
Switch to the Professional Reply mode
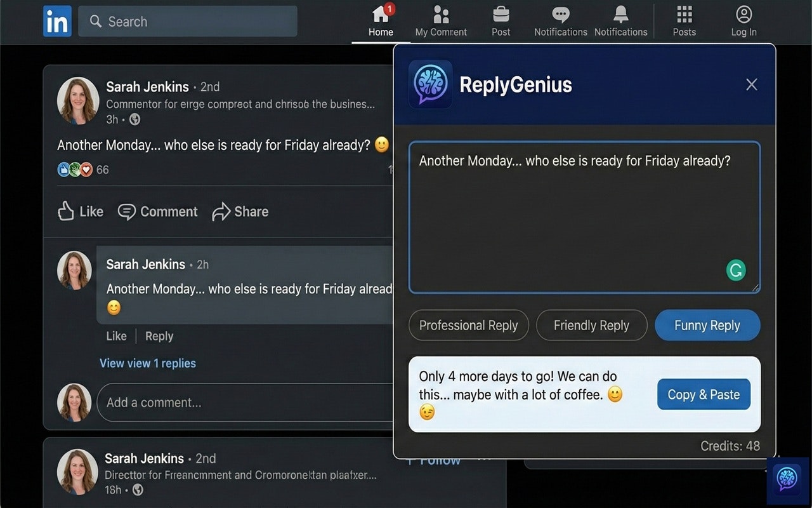click(x=469, y=325)
